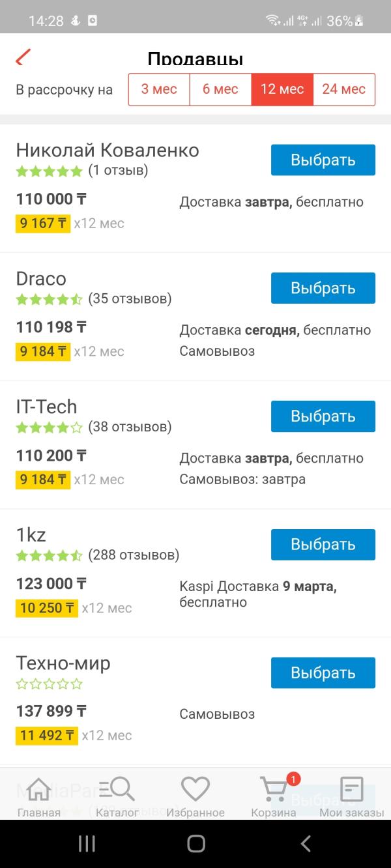Tap Android home navigation button
Screen dimensions: 391x868
click(195, 844)
